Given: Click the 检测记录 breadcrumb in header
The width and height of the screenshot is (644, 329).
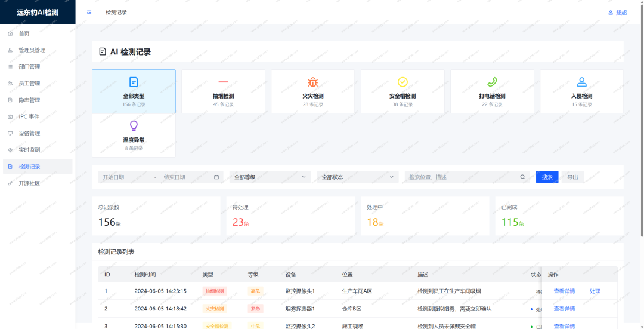Looking at the screenshot, I should [x=116, y=13].
